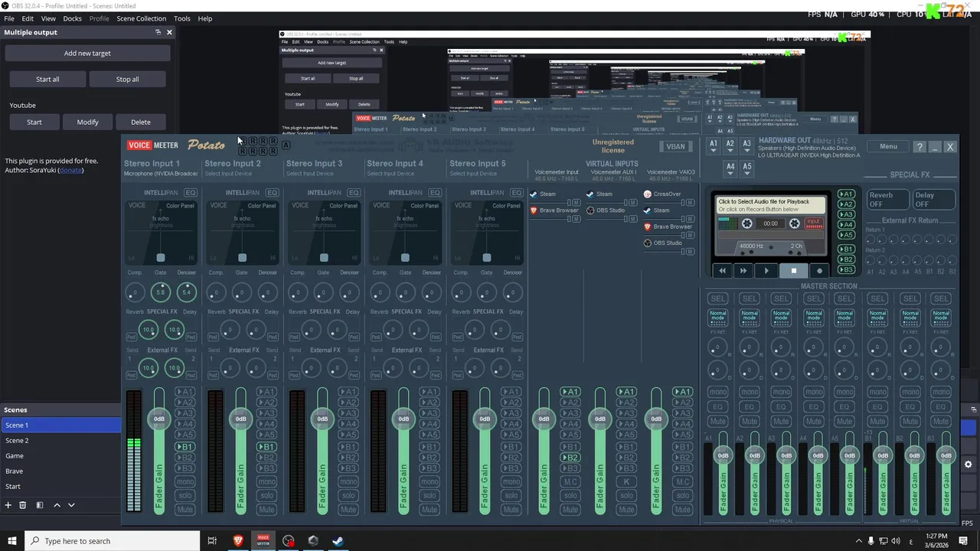980x551 pixels.
Task: Mute the A1 master bus
Action: click(717, 421)
